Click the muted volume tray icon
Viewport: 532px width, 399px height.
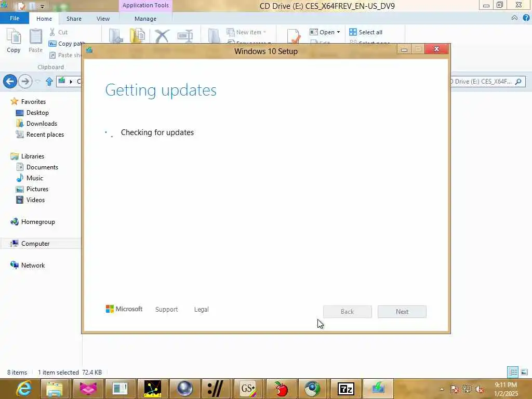tap(480, 389)
